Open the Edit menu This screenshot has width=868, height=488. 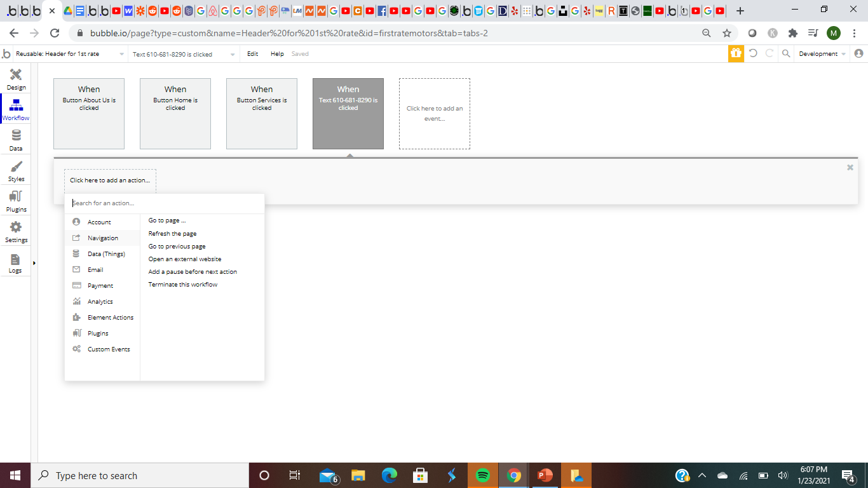tap(252, 54)
